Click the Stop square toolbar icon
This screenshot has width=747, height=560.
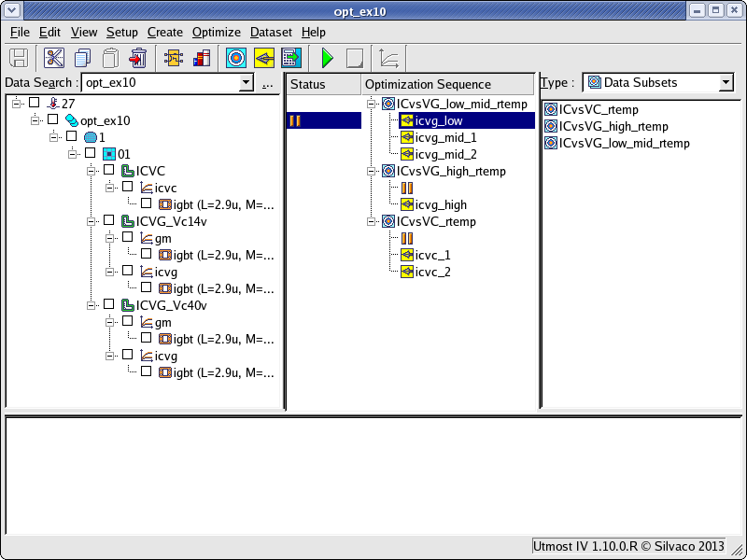coord(355,58)
